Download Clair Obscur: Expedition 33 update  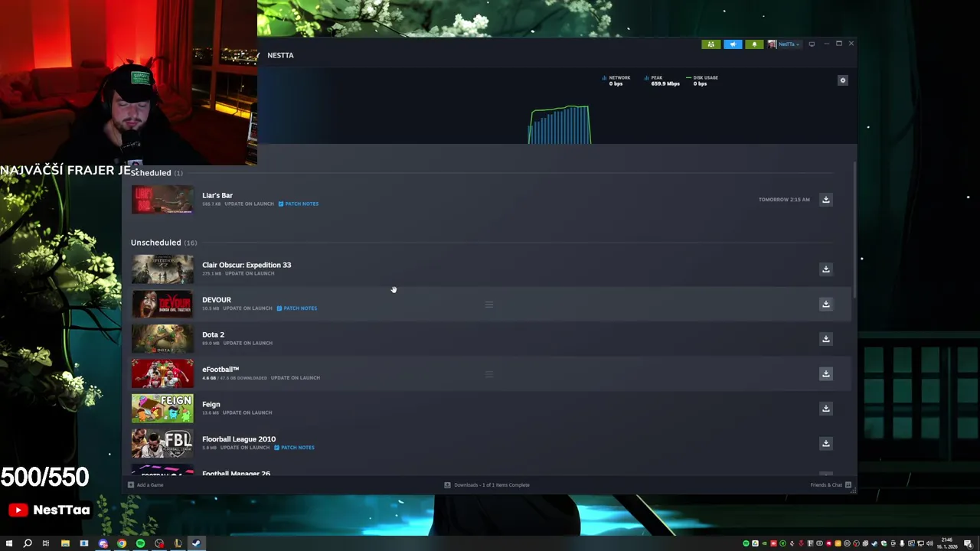[825, 269]
